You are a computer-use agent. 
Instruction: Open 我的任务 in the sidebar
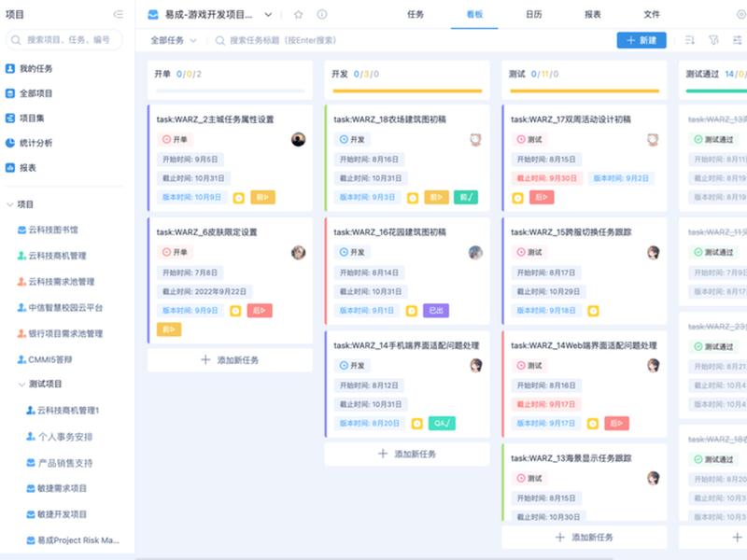click(x=29, y=68)
